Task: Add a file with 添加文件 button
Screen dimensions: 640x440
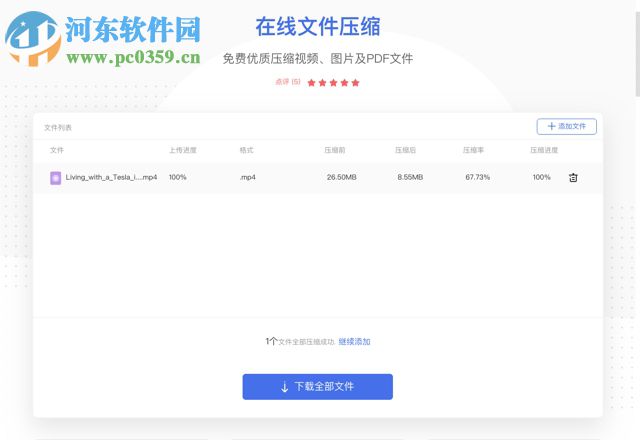Action: (567, 127)
